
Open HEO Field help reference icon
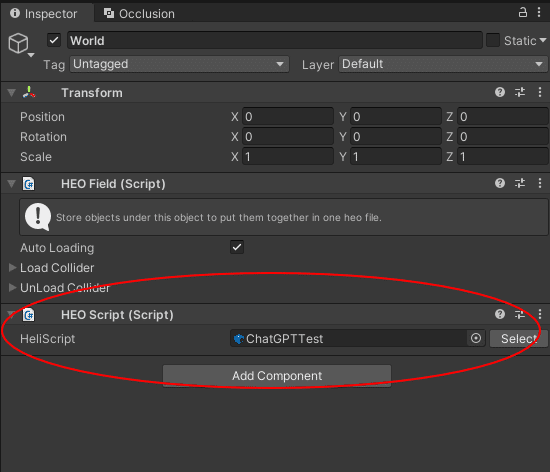500,183
